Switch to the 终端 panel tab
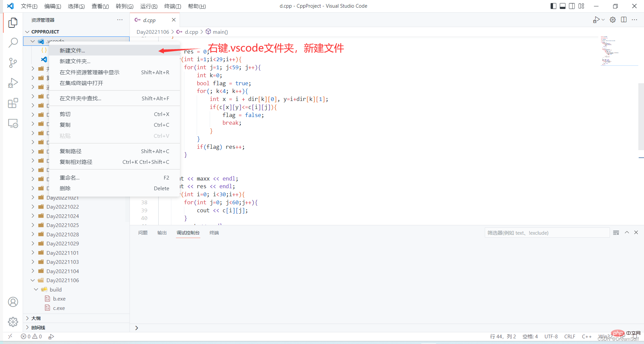Viewport: 644px width, 344px height. point(214,233)
